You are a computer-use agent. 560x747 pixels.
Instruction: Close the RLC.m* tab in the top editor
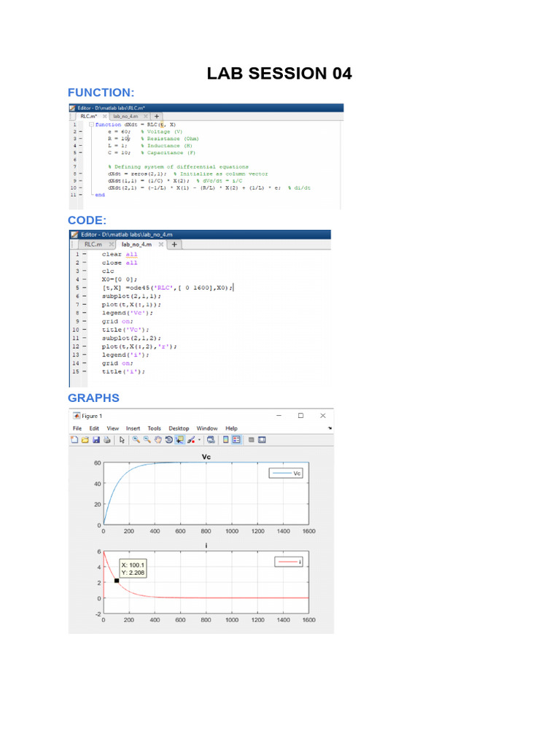pos(105,116)
